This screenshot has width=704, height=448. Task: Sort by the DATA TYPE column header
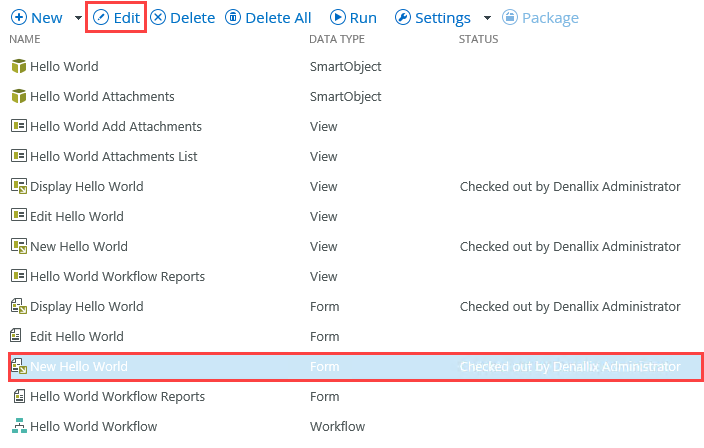337,40
